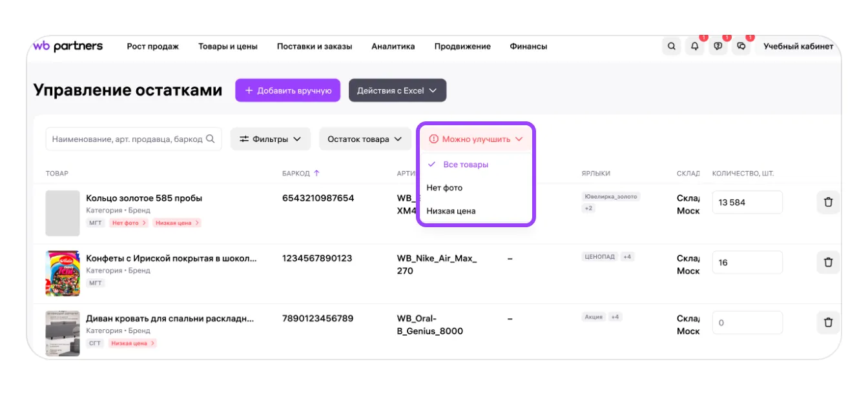Viewport: 868px width, 395px height.
Task: Click Нет фото tag on Кольцо золотое
Action: [129, 223]
